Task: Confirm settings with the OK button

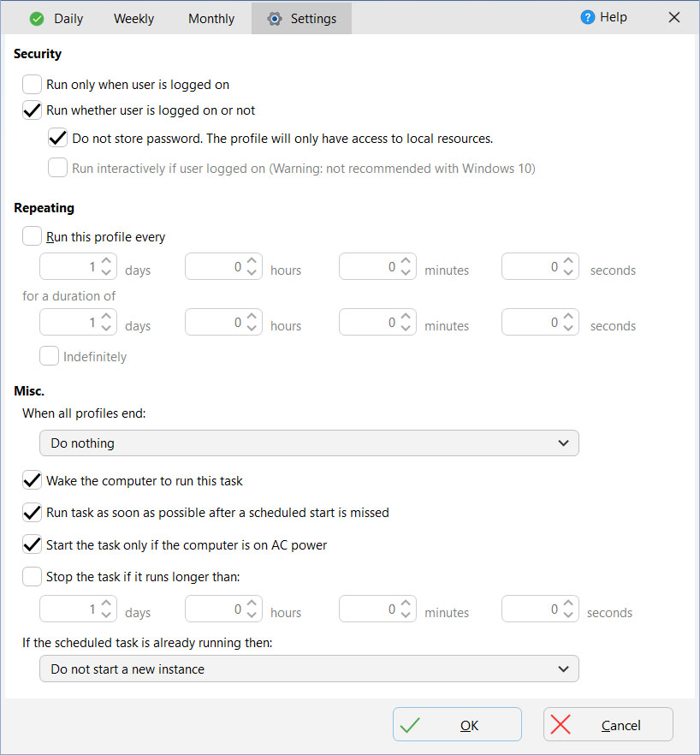Action: click(x=457, y=725)
